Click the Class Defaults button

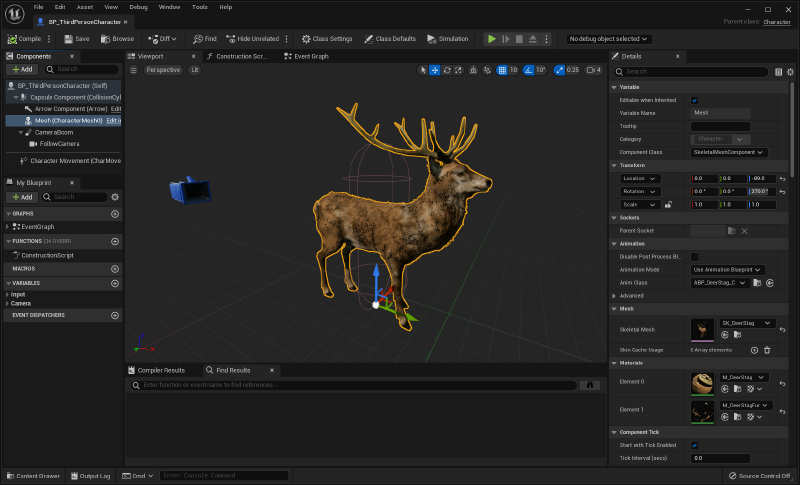click(390, 39)
